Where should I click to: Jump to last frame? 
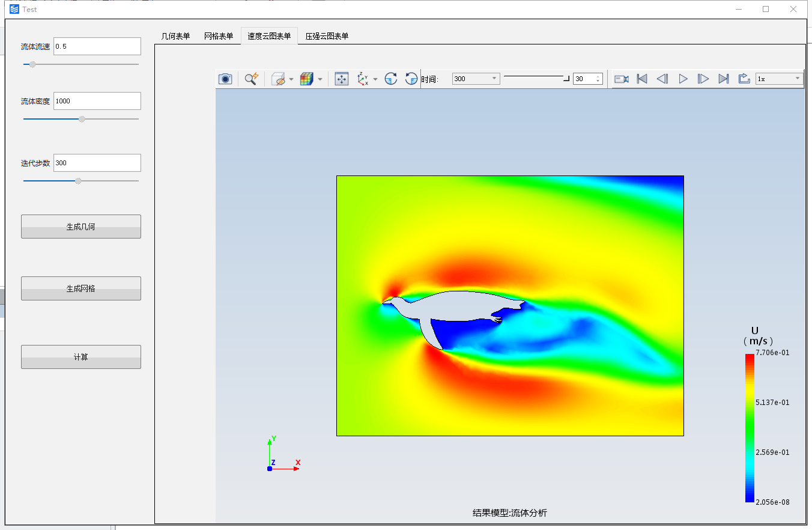(724, 79)
